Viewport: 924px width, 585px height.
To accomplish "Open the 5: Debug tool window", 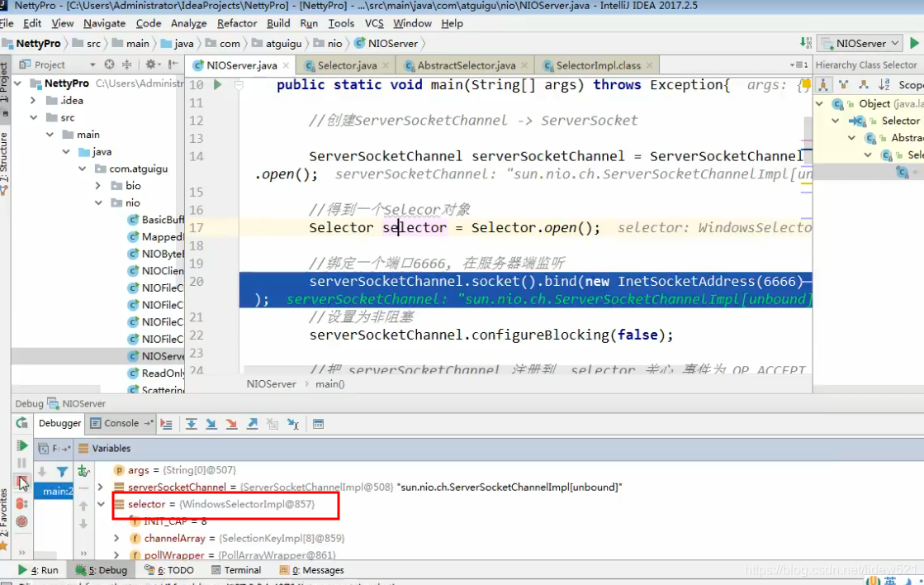I will 102,570.
